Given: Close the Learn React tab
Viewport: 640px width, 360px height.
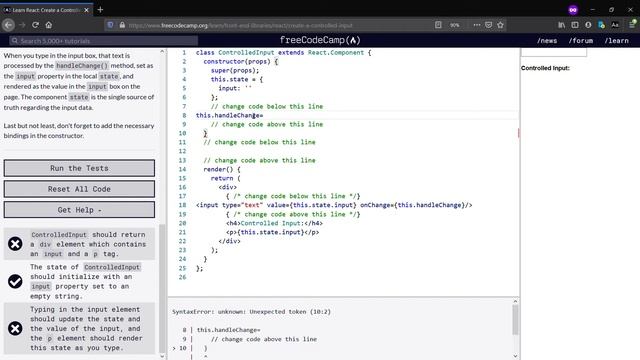Looking at the screenshot, I should pyautogui.click(x=87, y=10).
